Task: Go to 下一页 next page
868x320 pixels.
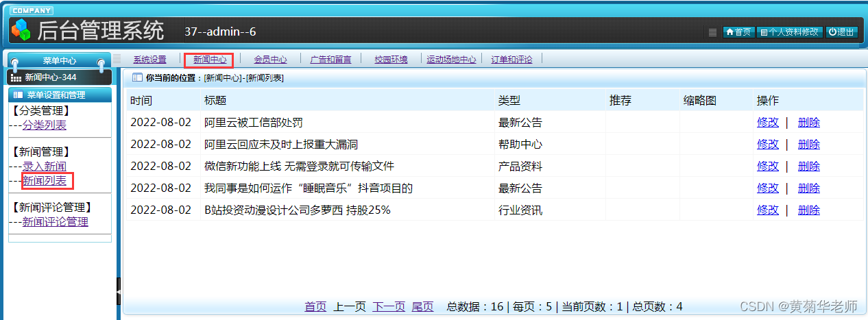Action: (389, 307)
